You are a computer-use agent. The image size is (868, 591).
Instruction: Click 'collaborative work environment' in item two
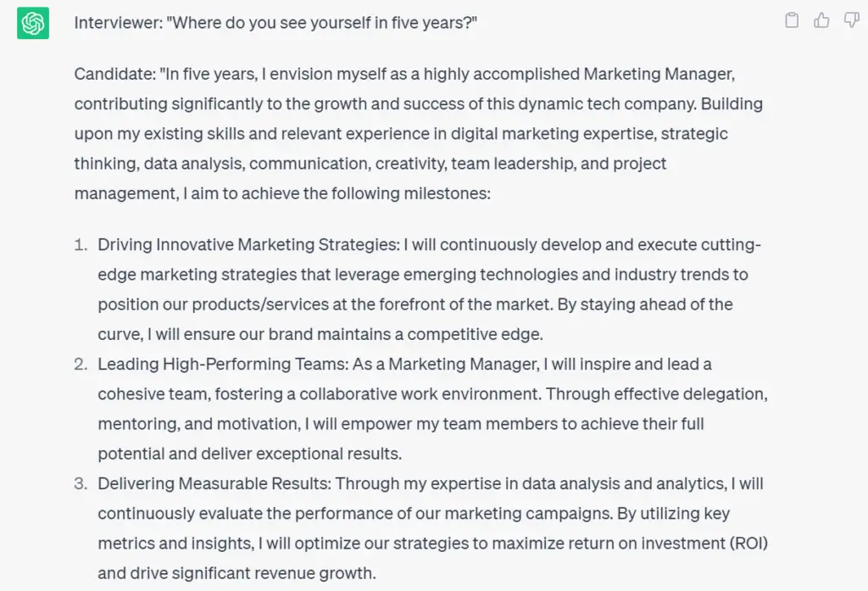[420, 394]
